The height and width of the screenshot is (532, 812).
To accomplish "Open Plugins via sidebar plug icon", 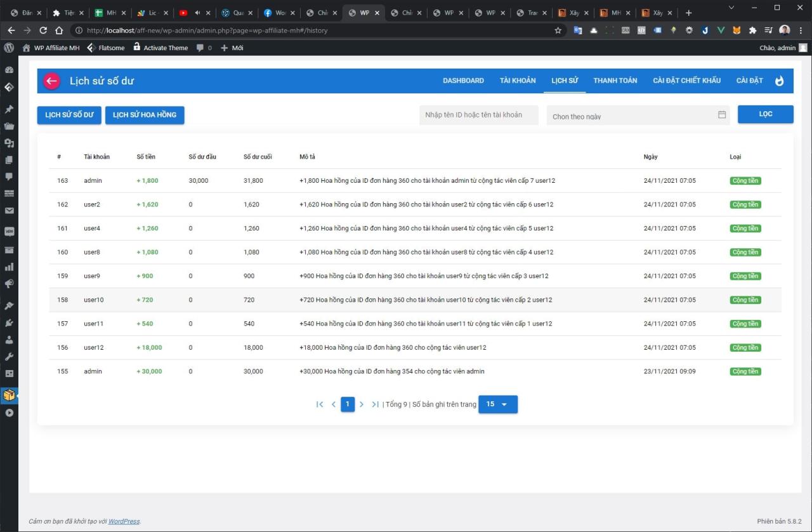I will pos(9,323).
